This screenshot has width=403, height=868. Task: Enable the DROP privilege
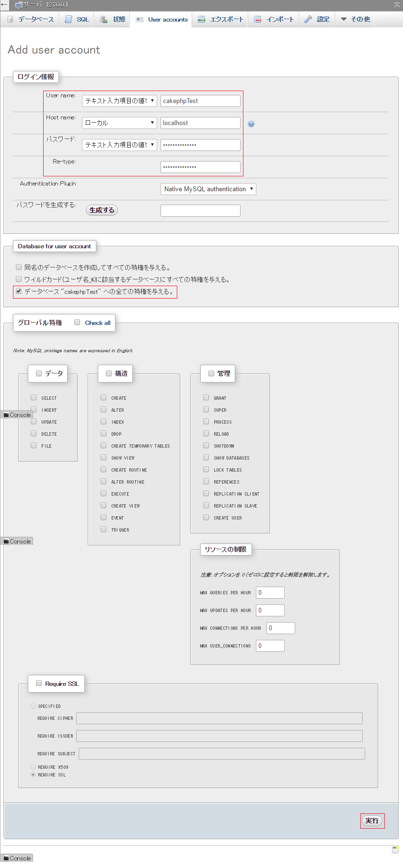click(x=104, y=433)
